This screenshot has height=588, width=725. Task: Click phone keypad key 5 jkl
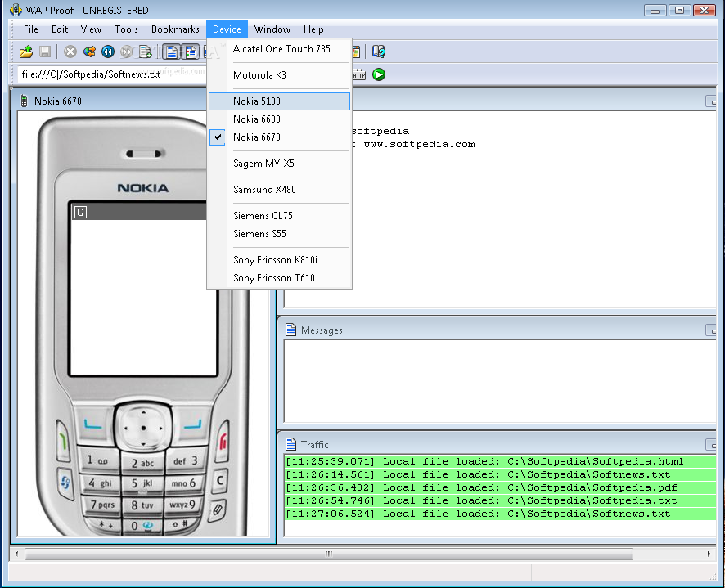point(142,483)
